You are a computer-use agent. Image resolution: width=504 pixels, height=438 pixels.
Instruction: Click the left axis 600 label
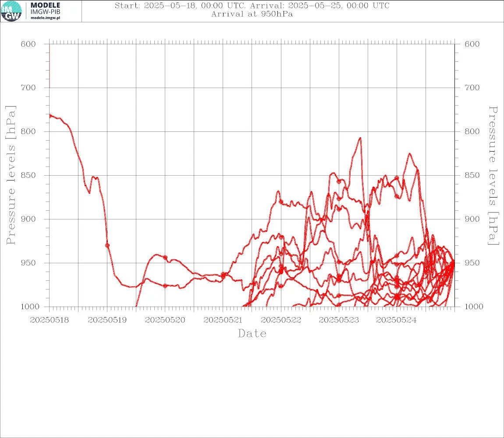click(x=28, y=44)
